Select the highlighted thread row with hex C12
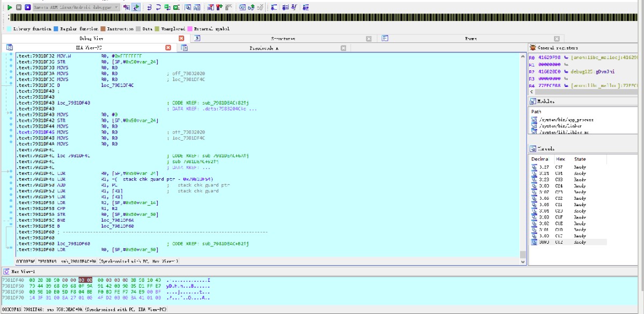Viewport: 644px width, 314px height. 568,242
